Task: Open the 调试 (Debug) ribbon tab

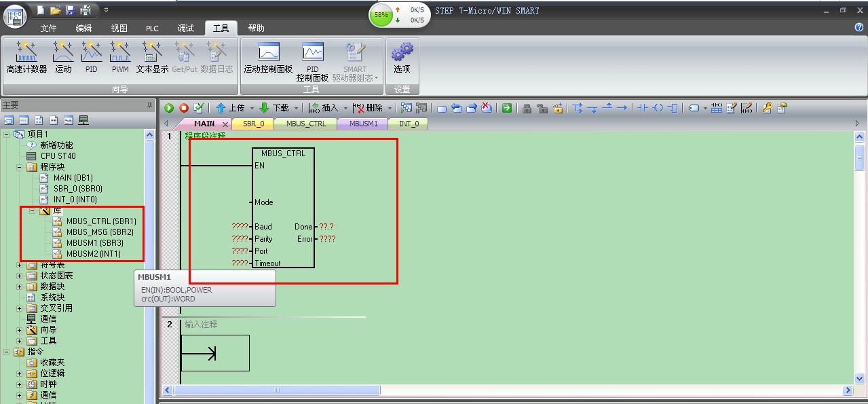Action: (185, 28)
